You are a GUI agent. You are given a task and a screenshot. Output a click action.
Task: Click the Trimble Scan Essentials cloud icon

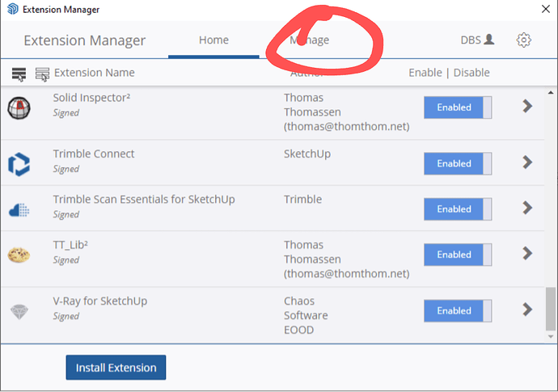pyautogui.click(x=19, y=209)
